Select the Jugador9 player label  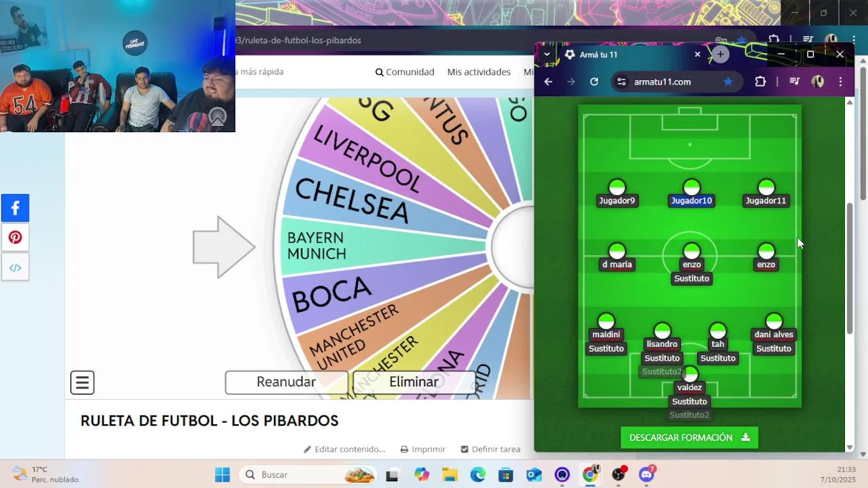click(x=616, y=201)
